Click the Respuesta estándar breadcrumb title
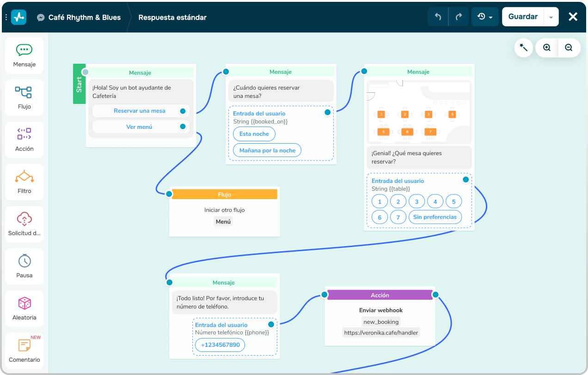Screen dimensions: 588x375 point(172,18)
